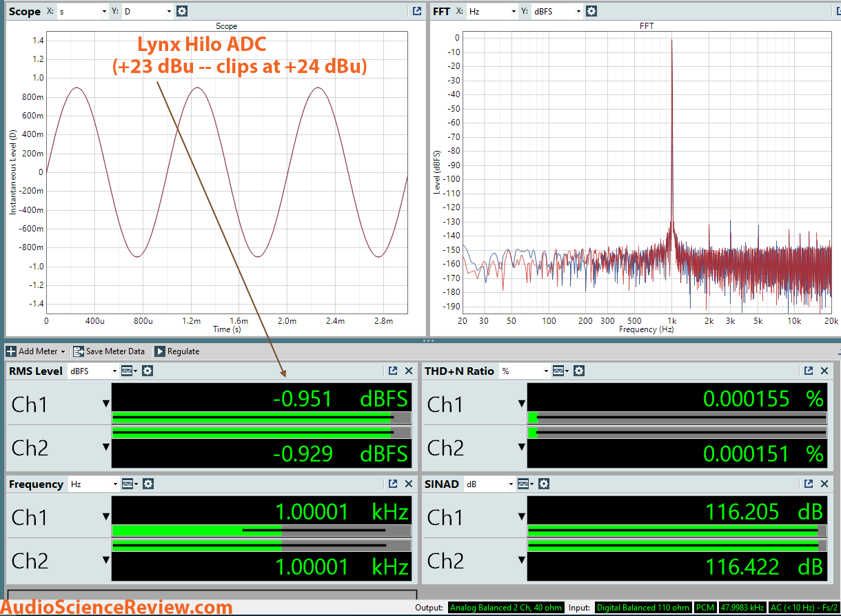The width and height of the screenshot is (841, 616).
Task: Expand Ch2 arrow in SINAD meter
Action: pyautogui.click(x=522, y=559)
